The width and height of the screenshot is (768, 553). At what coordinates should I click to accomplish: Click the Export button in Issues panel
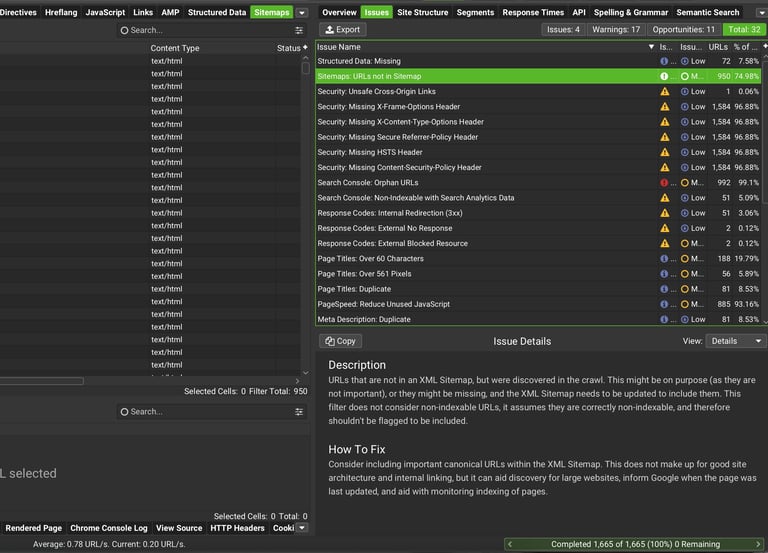tap(341, 30)
